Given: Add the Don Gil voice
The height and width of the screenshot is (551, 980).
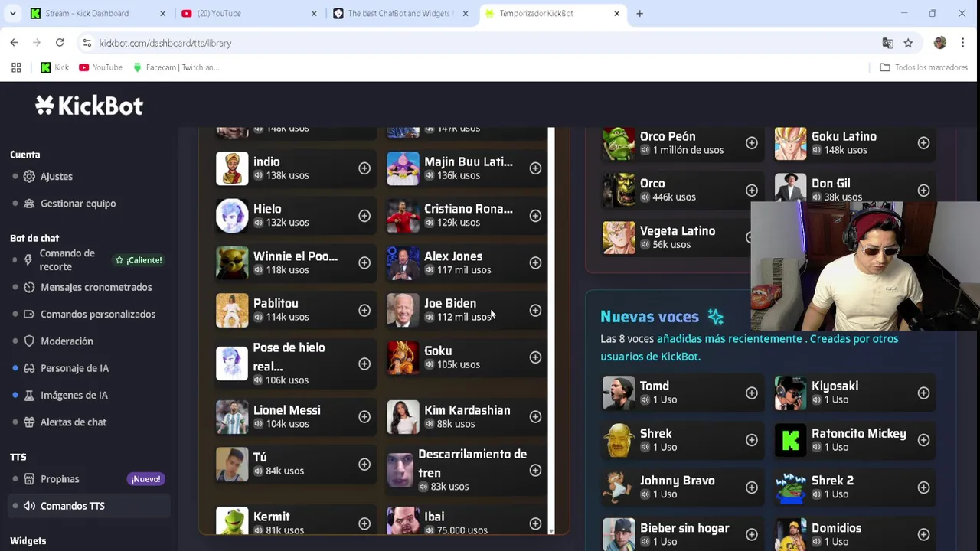Looking at the screenshot, I should pyautogui.click(x=923, y=191).
